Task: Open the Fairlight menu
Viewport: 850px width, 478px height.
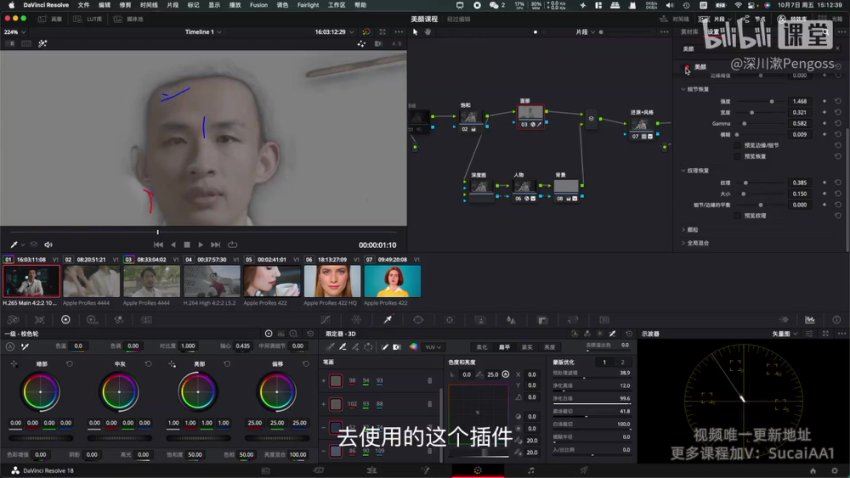Action: 308,5
